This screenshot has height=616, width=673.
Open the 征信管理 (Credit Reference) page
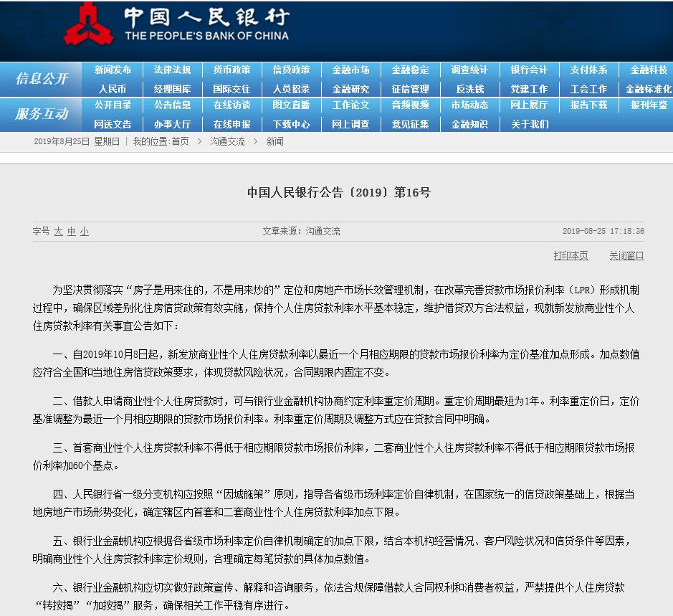click(410, 89)
